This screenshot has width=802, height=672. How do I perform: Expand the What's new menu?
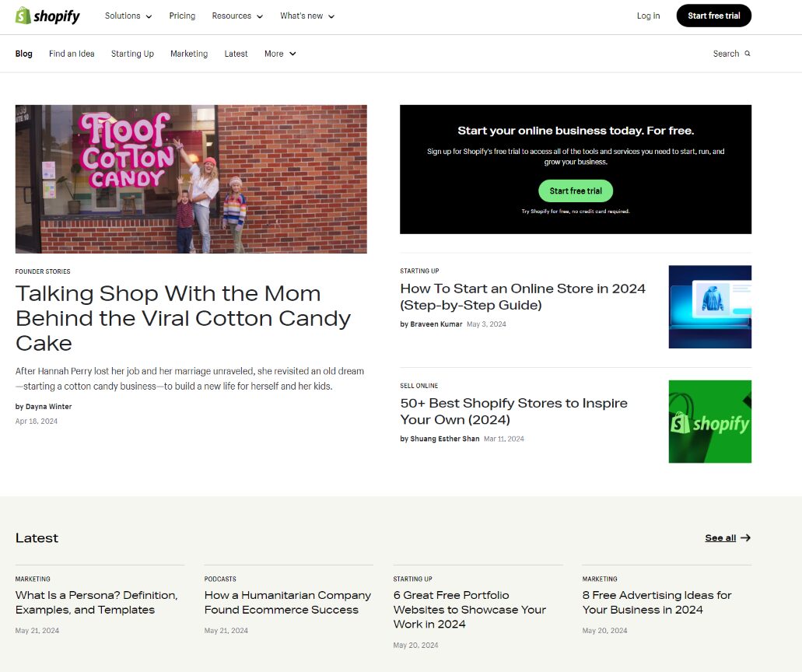tap(307, 16)
